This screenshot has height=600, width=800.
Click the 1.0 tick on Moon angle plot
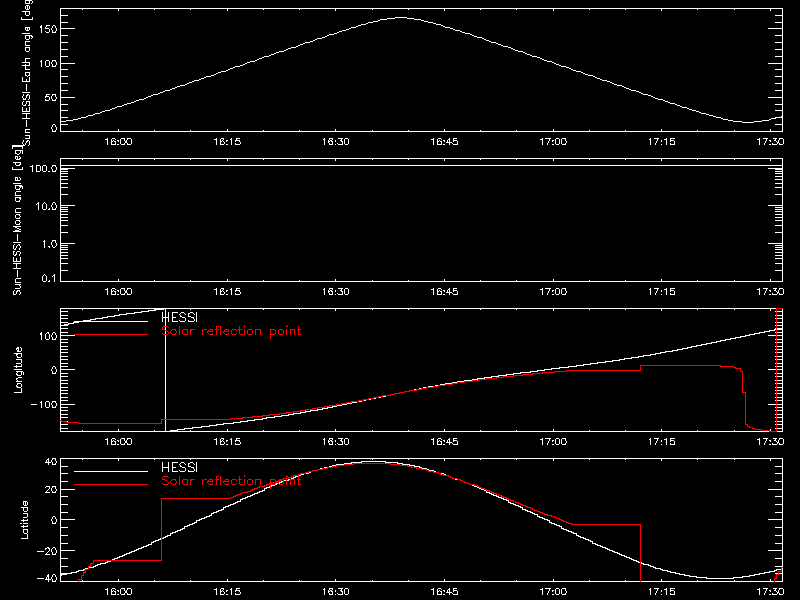49,244
